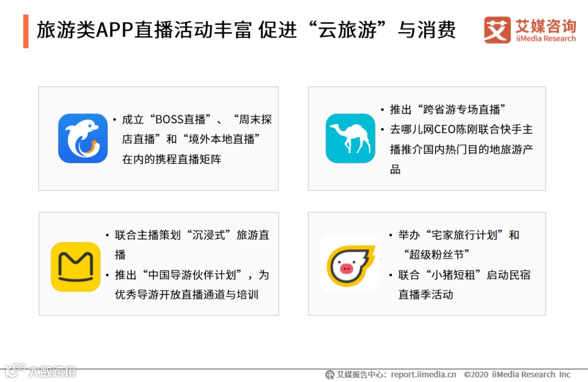Image resolution: width=588 pixels, height=382 pixels.
Task: Select the text “BOSS直播”
Action: click(181, 120)
